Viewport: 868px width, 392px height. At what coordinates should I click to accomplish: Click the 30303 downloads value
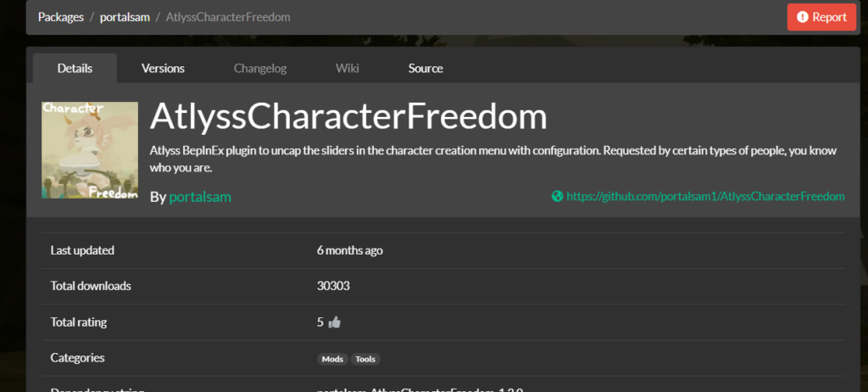click(333, 286)
